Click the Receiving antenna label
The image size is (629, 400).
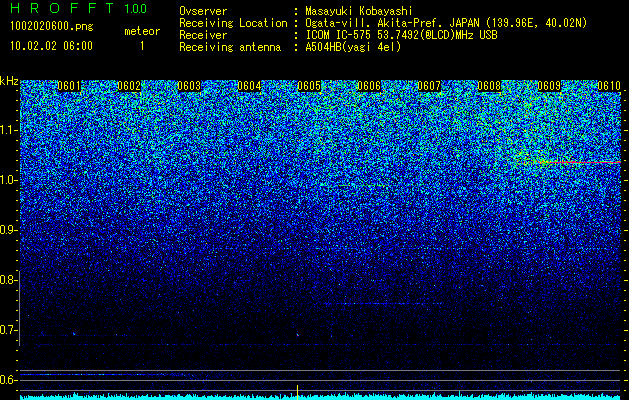[x=230, y=47]
